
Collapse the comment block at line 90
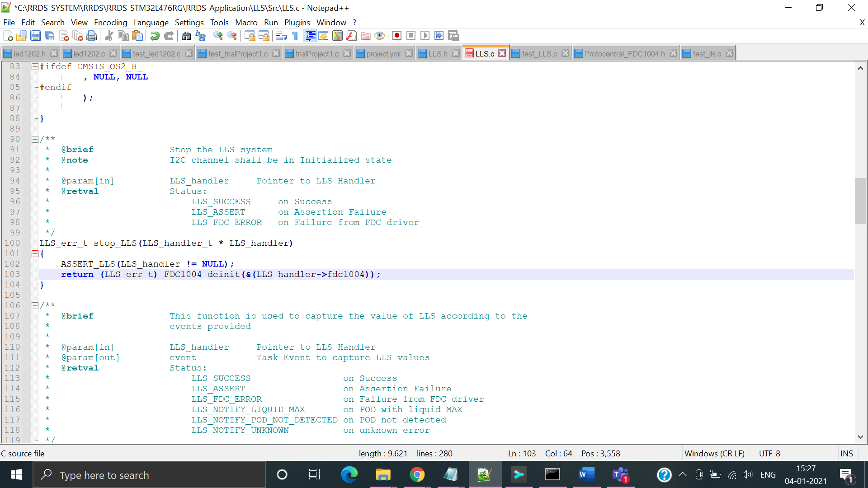35,140
